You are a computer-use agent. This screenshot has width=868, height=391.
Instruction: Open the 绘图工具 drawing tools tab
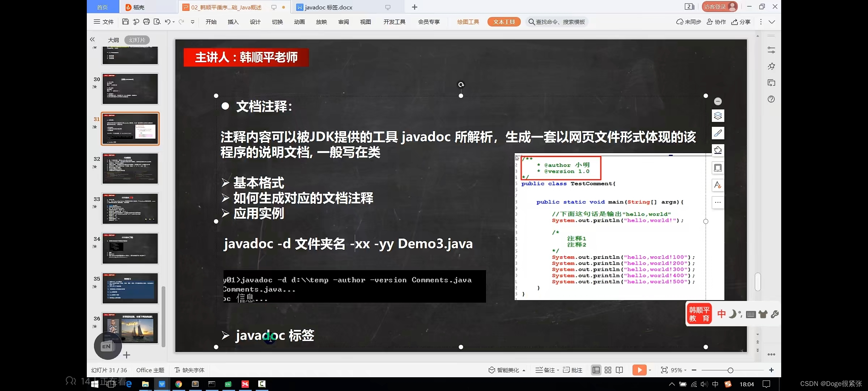[x=468, y=22]
